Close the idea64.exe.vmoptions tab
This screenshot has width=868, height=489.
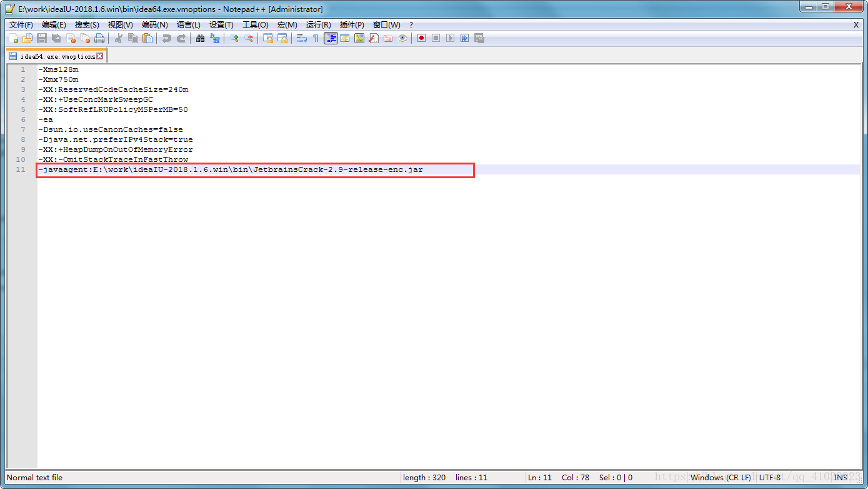[x=99, y=56]
